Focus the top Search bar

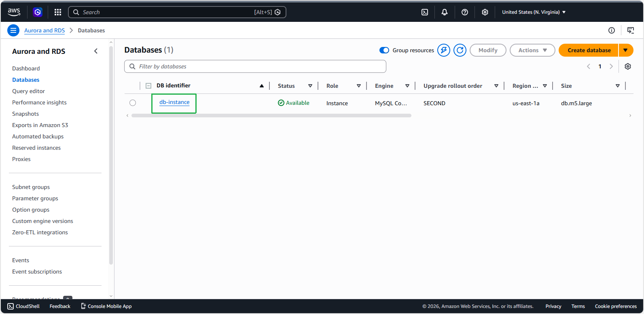click(177, 12)
